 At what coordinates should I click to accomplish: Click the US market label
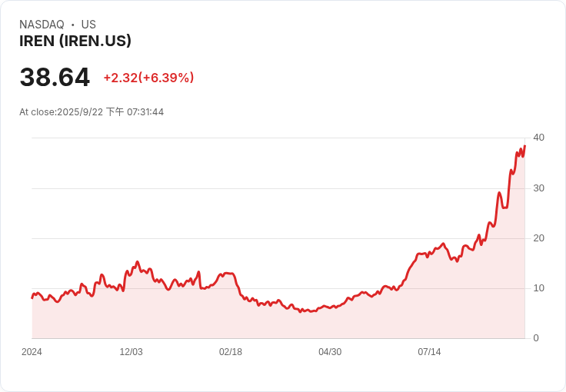(x=88, y=25)
